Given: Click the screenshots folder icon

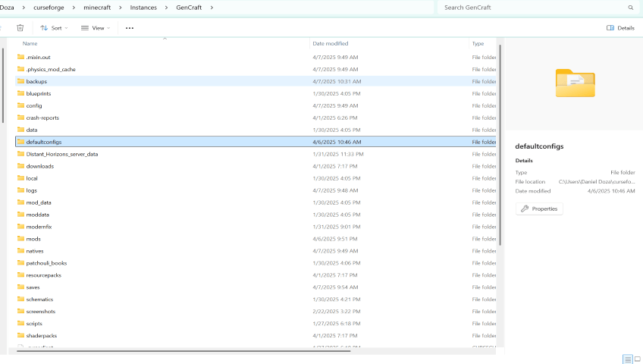Looking at the screenshot, I should point(21,312).
